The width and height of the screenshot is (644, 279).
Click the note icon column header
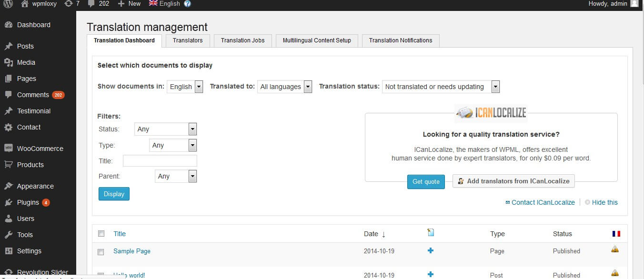click(431, 232)
